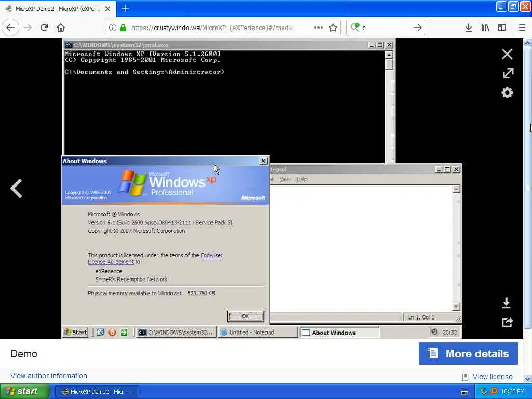Viewport: 532px width, 399px height.
Task: Close the MicroXP Demo2 tab
Action: [x=108, y=9]
